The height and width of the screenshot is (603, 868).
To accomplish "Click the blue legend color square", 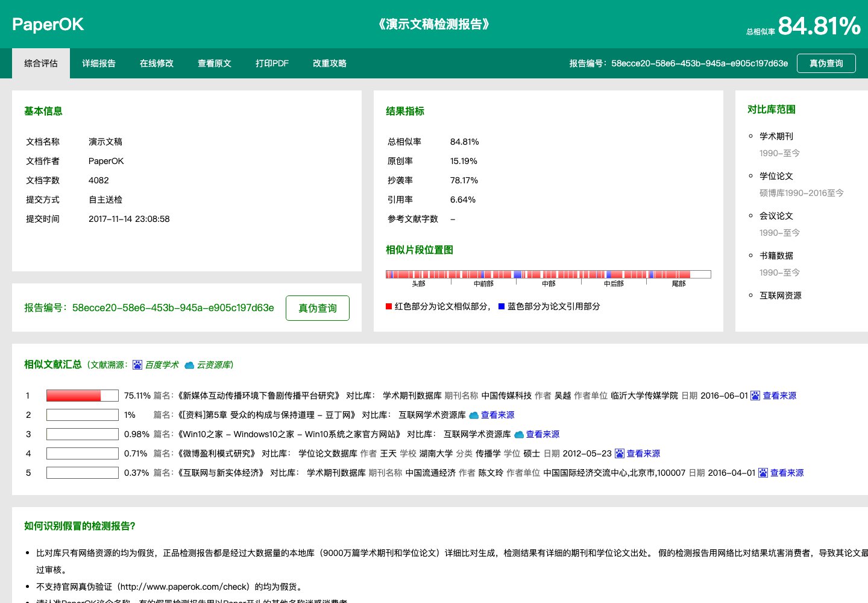I will click(x=502, y=306).
